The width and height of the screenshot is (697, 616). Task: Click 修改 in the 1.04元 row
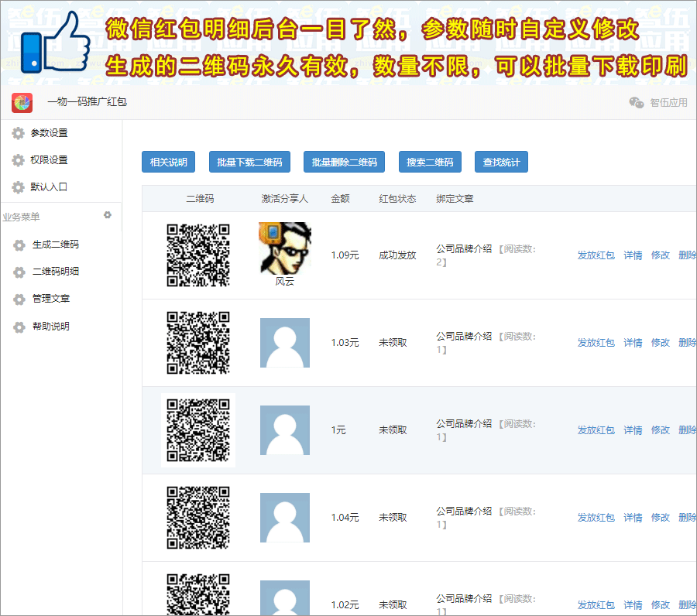click(661, 518)
